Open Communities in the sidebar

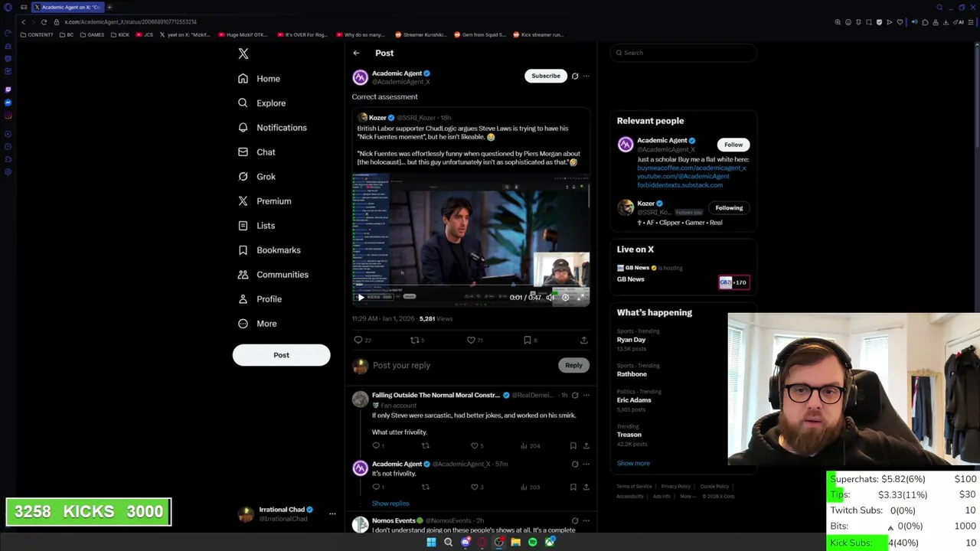tap(273, 275)
